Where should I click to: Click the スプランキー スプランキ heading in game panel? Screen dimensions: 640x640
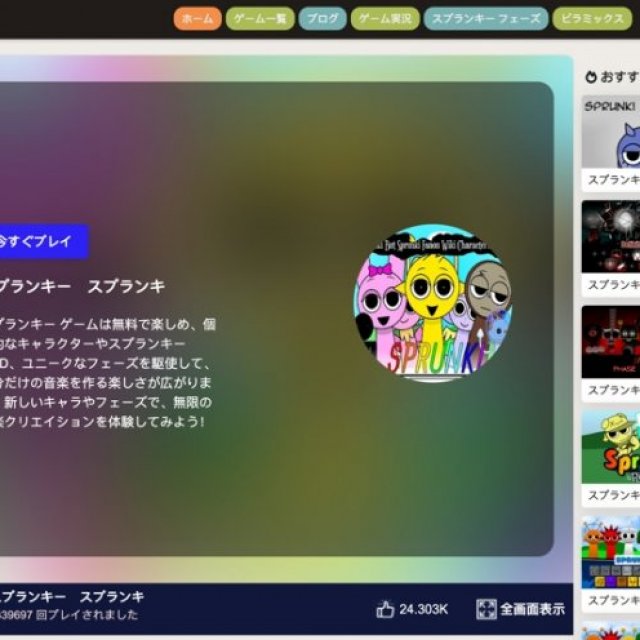point(82,287)
